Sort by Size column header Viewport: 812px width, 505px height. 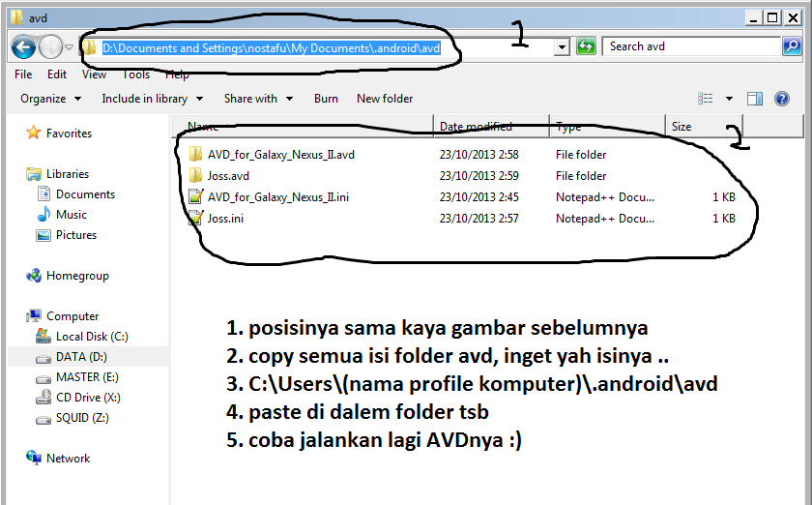(x=705, y=127)
